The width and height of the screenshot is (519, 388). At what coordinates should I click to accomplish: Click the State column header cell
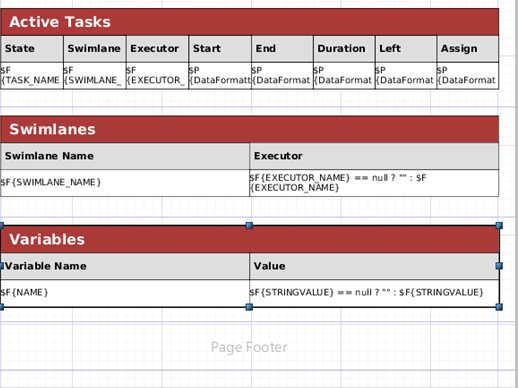pyautogui.click(x=32, y=49)
